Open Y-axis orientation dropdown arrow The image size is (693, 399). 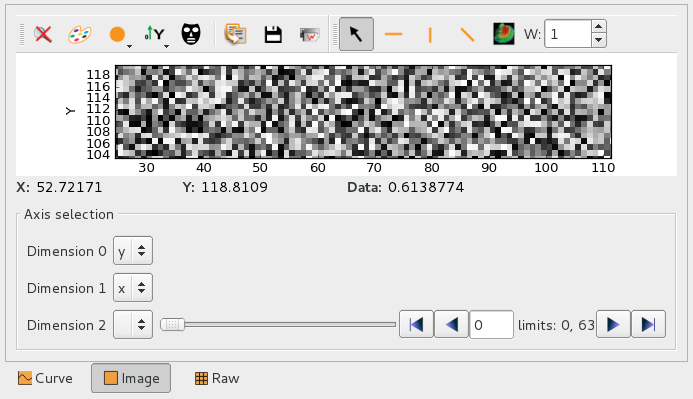pos(167,46)
